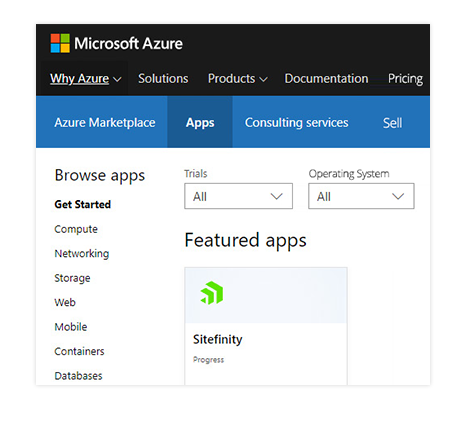Screen dimensions: 470x424
Task: Browse the Compute category
Action: (76, 229)
